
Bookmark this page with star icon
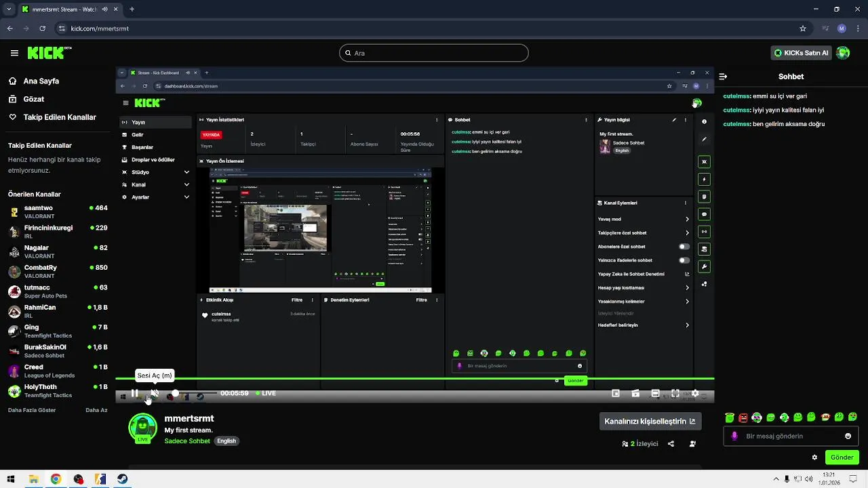[803, 28]
